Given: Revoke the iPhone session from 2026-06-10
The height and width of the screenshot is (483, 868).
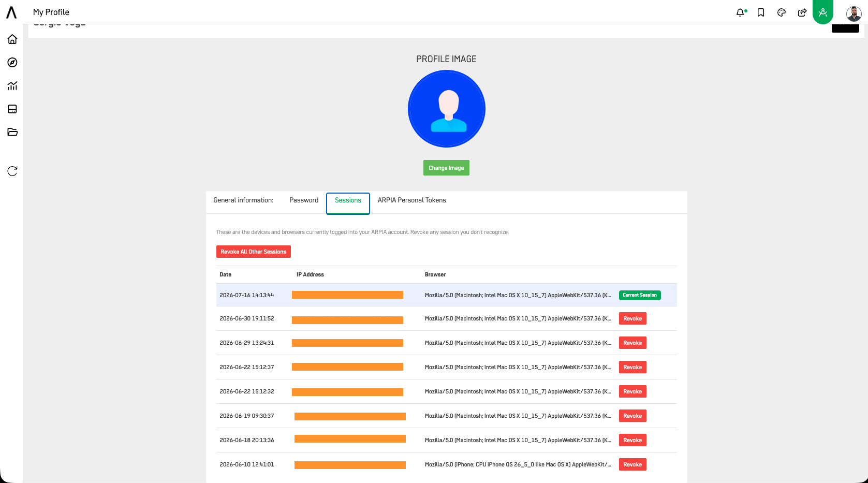Looking at the screenshot, I should pos(632,464).
